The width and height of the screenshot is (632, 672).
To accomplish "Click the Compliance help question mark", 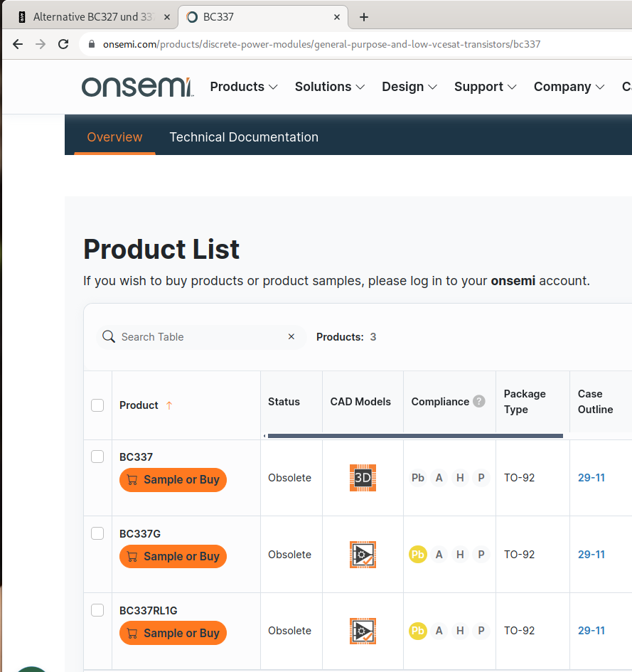I will [x=479, y=402].
